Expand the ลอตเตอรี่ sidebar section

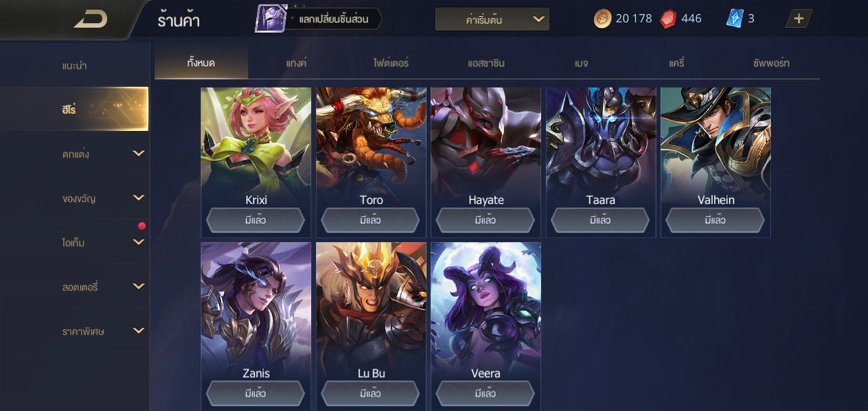138,286
